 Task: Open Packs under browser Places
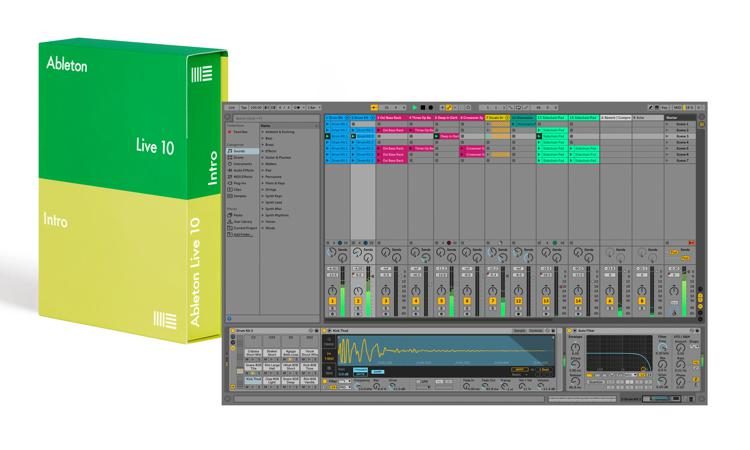tap(243, 215)
